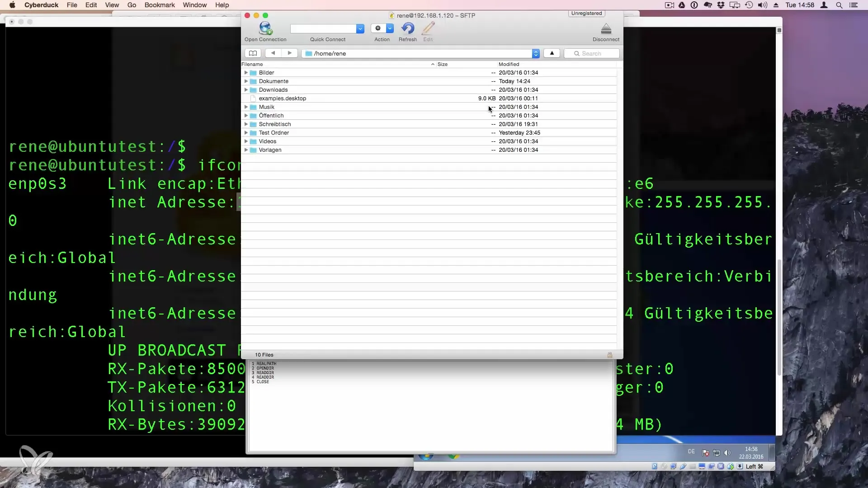The image size is (868, 488).
Task: Expand the Downloads folder
Action: click(246, 90)
